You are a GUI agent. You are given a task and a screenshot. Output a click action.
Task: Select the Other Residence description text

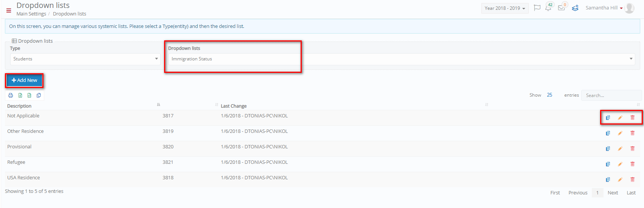pos(25,131)
